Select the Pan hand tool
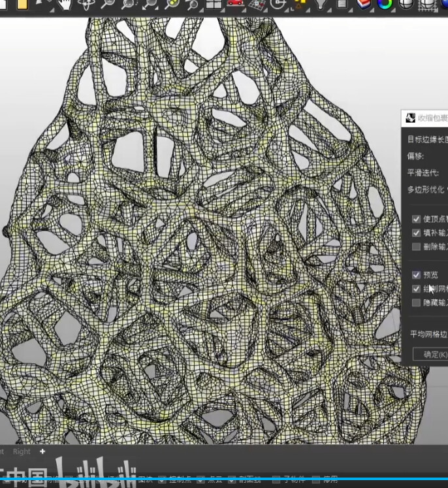This screenshot has height=488, width=448. click(x=64, y=5)
